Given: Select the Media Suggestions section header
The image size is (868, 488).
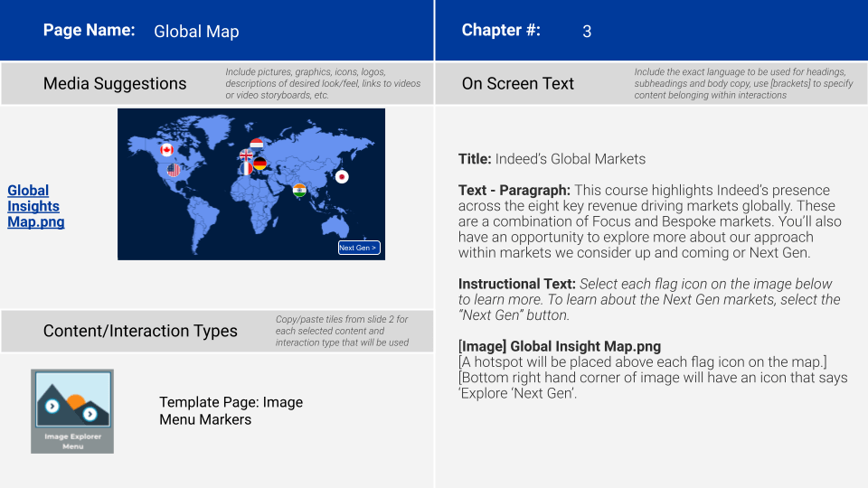Looking at the screenshot, I should pyautogui.click(x=115, y=83).
